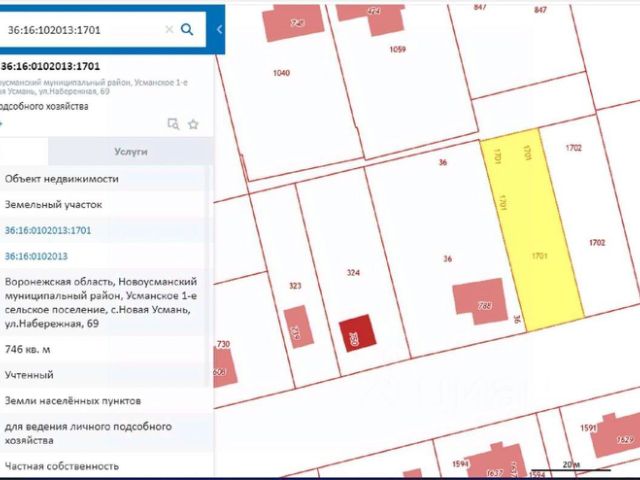640x480 pixels.
Task: Click the Объект недвижимости row
Action: (102, 179)
